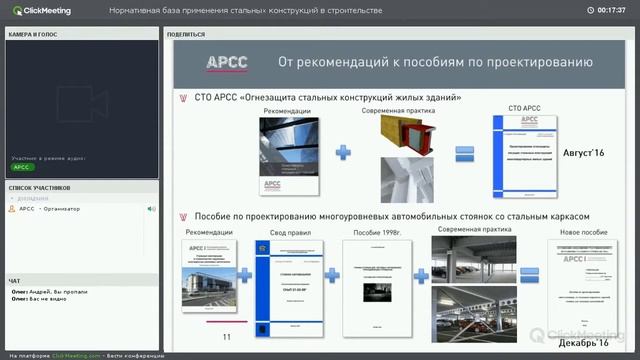Click the Участник в режиме аудио label
The width and height of the screenshot is (640, 360).
tap(48, 158)
